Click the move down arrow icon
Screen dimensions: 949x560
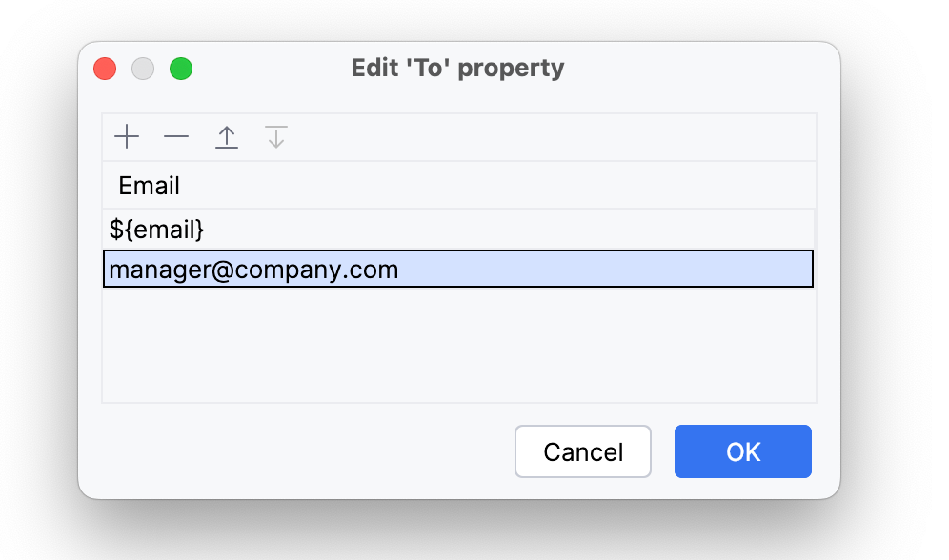[276, 137]
